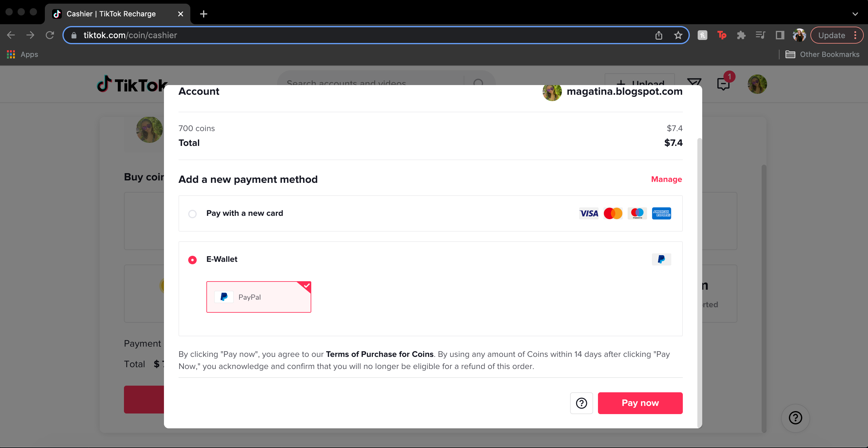
Task: Click the Pay now button
Action: (640, 403)
